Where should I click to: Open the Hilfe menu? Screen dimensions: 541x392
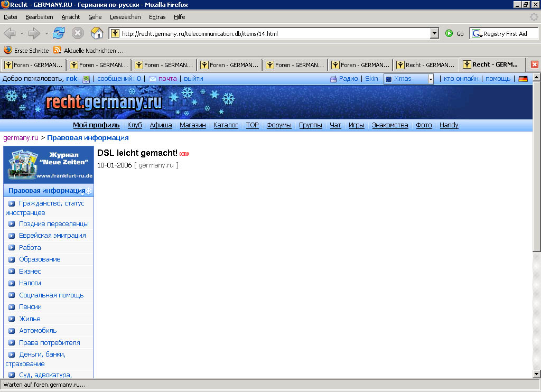pyautogui.click(x=179, y=17)
